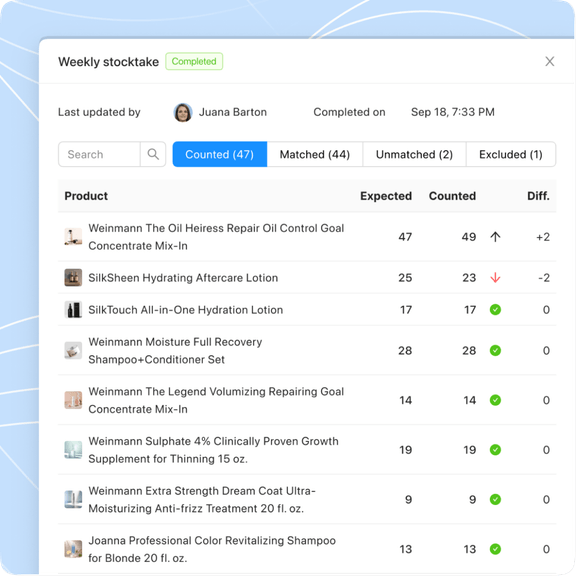Click green checkmark for Dream Coat Treatment
The height and width of the screenshot is (576, 576).
(x=495, y=499)
